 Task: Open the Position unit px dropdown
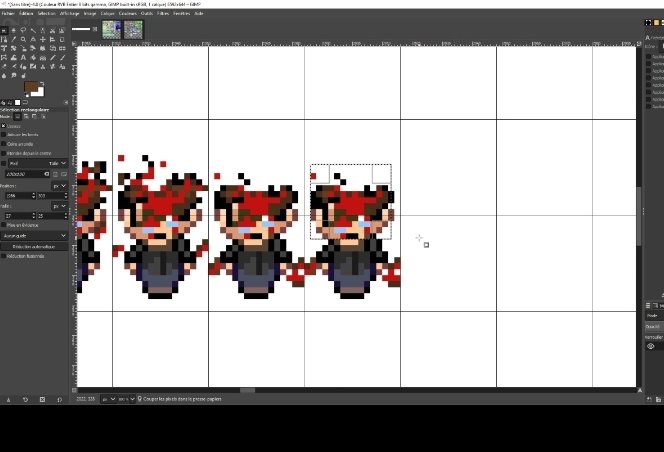[x=58, y=185]
